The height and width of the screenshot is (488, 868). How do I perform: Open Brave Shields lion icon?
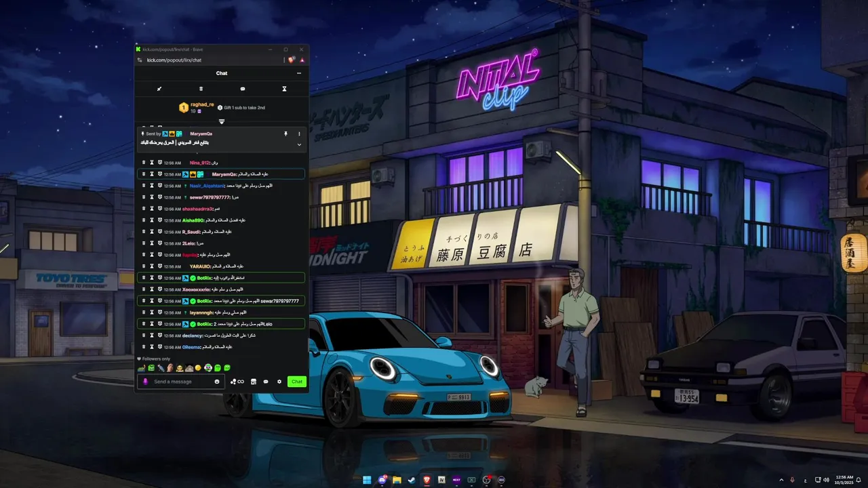pos(291,60)
